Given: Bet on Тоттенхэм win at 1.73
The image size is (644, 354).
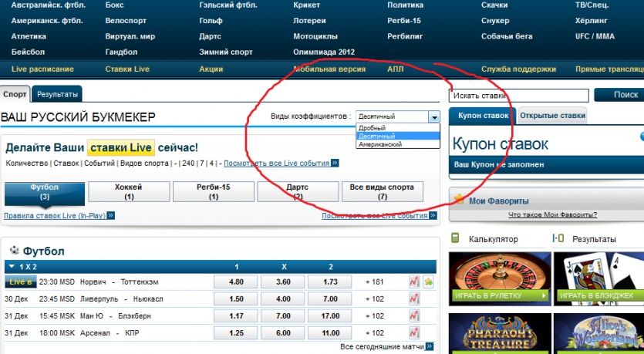Looking at the screenshot, I should [330, 282].
